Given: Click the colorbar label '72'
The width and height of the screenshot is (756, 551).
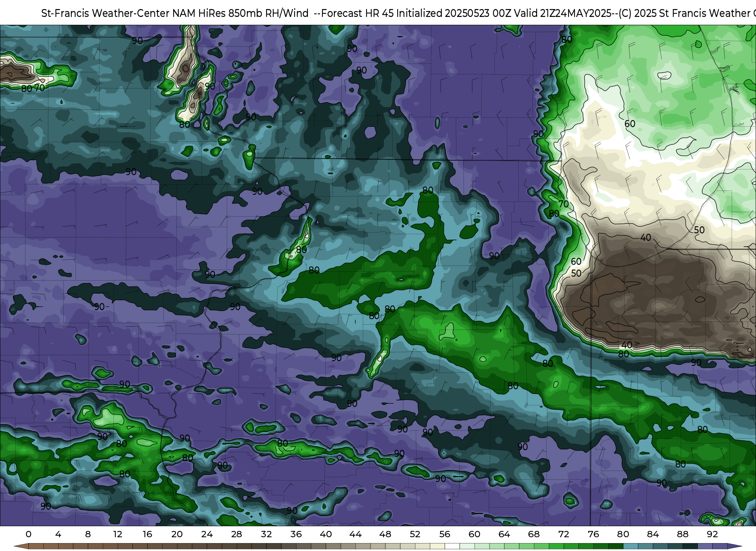Looking at the screenshot, I should 563,534.
